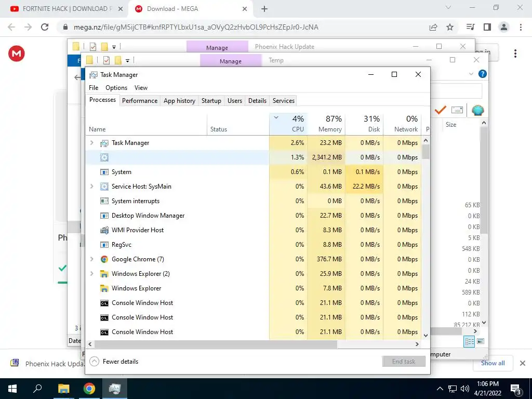This screenshot has width=532, height=399.
Task: Click the Task Manager process icon
Action: click(104, 143)
